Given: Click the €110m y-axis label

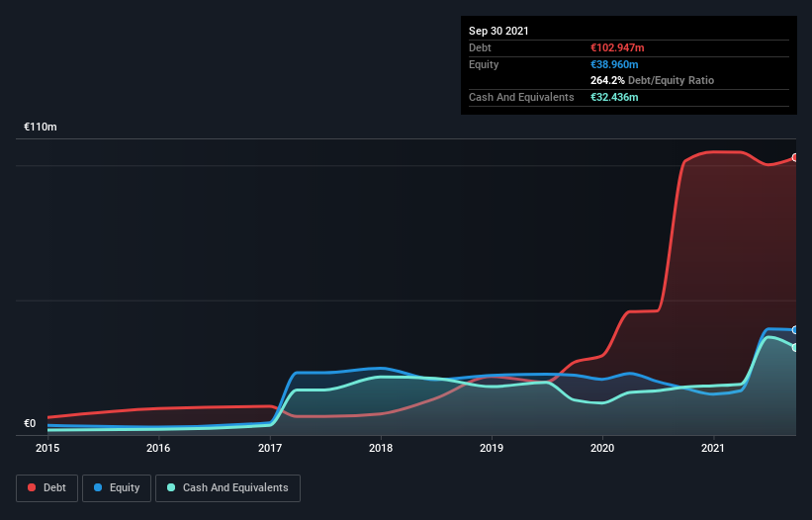Looking at the screenshot, I should [41, 127].
